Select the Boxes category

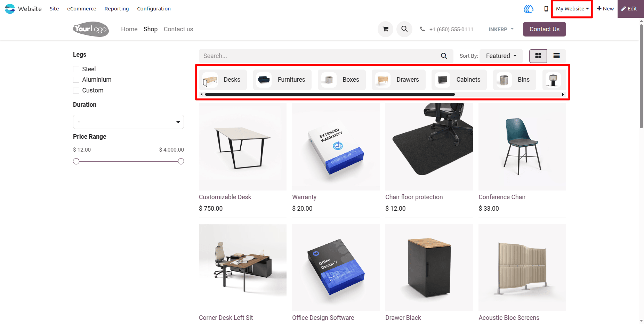(x=342, y=80)
